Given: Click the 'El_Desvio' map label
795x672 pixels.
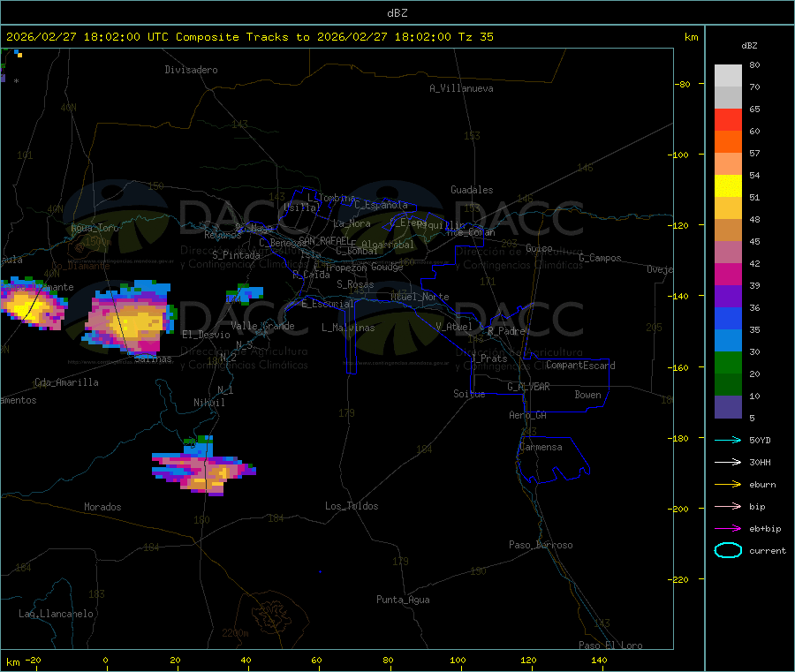Looking at the screenshot, I should coord(207,335).
